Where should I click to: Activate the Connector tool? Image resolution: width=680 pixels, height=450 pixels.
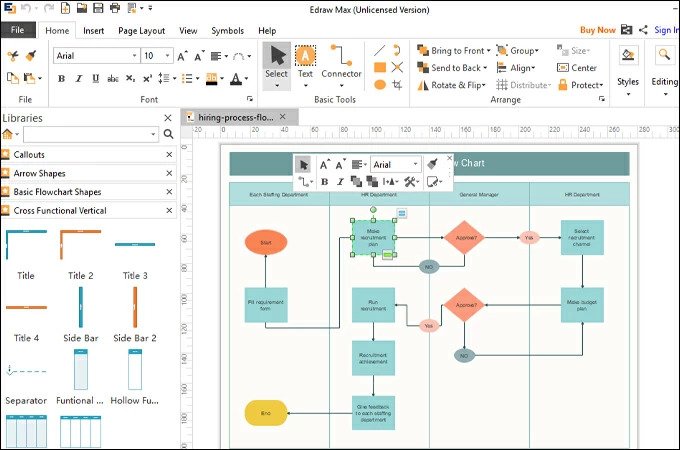[341, 60]
